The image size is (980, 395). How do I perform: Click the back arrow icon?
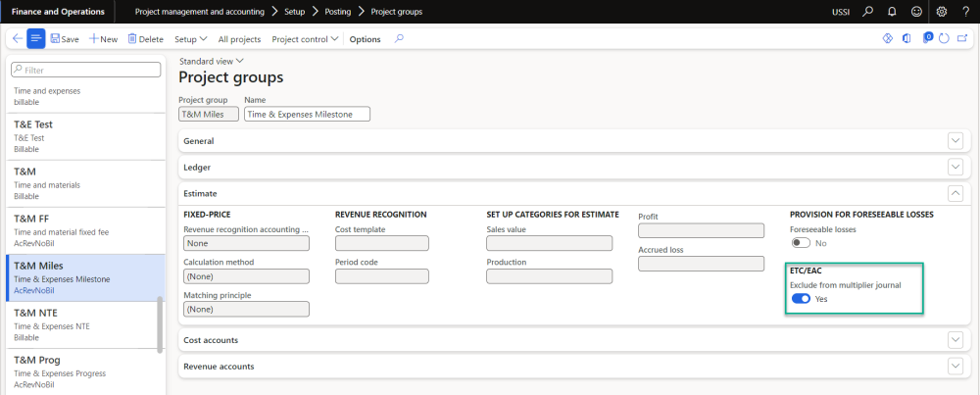18,39
